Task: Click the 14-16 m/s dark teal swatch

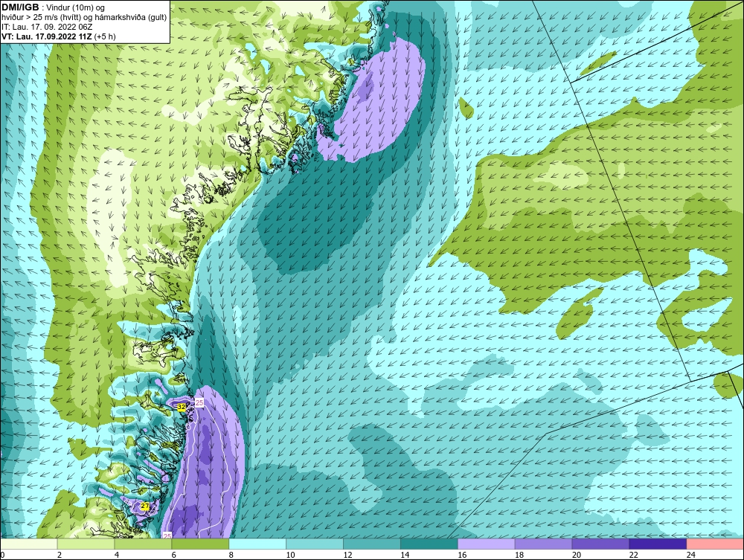Action: (429, 544)
